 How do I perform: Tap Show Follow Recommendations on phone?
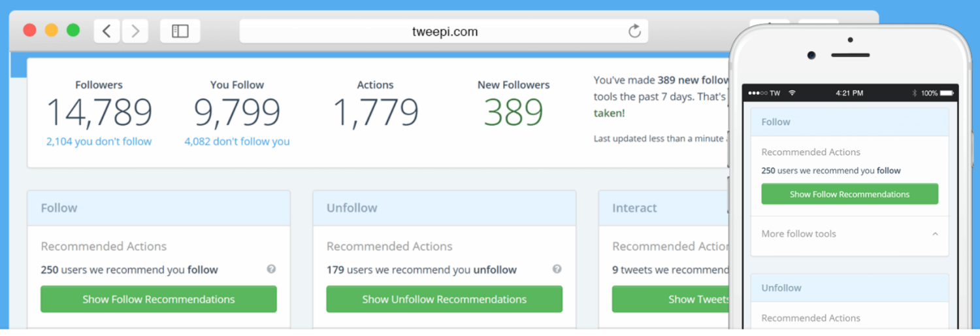(x=849, y=194)
